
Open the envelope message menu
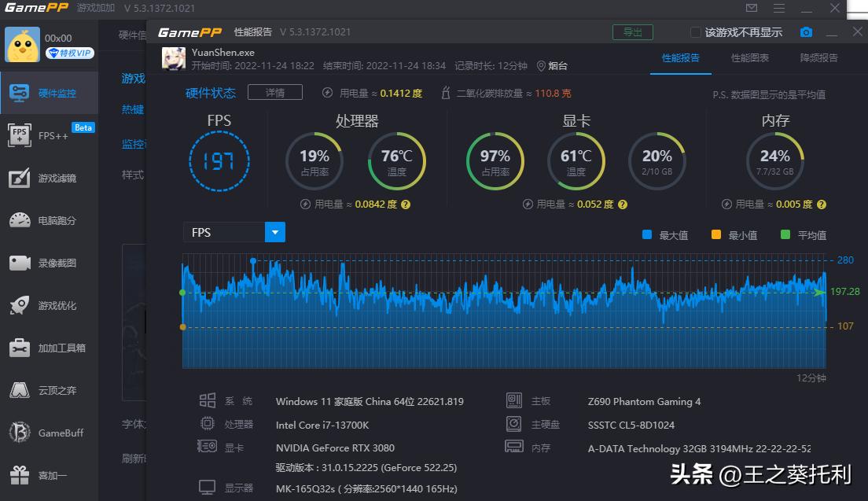pos(751,8)
